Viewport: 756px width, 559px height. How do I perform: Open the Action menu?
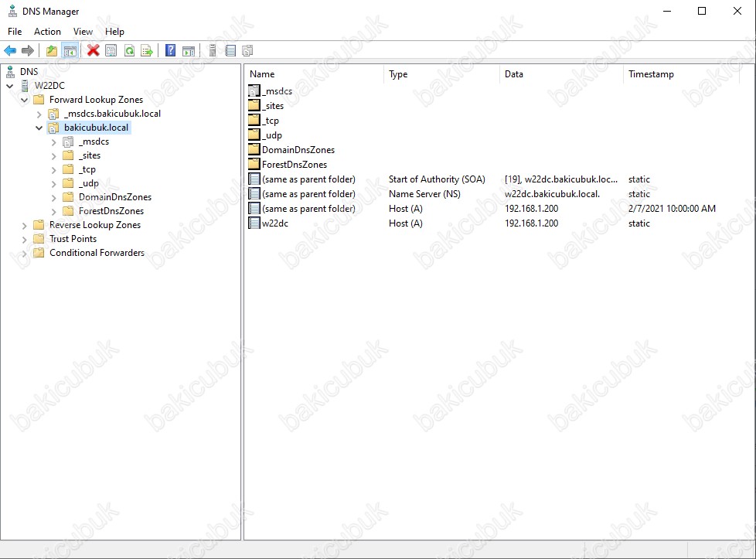coord(47,32)
